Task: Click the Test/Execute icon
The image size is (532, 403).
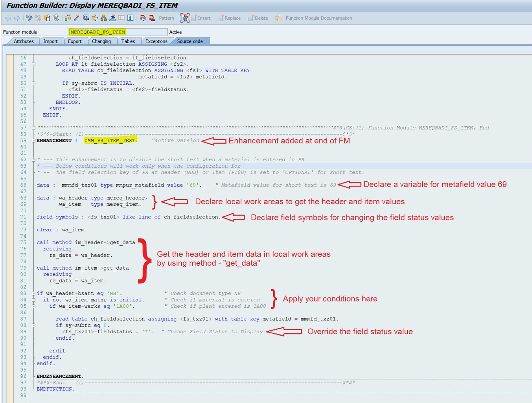Action: [86, 18]
